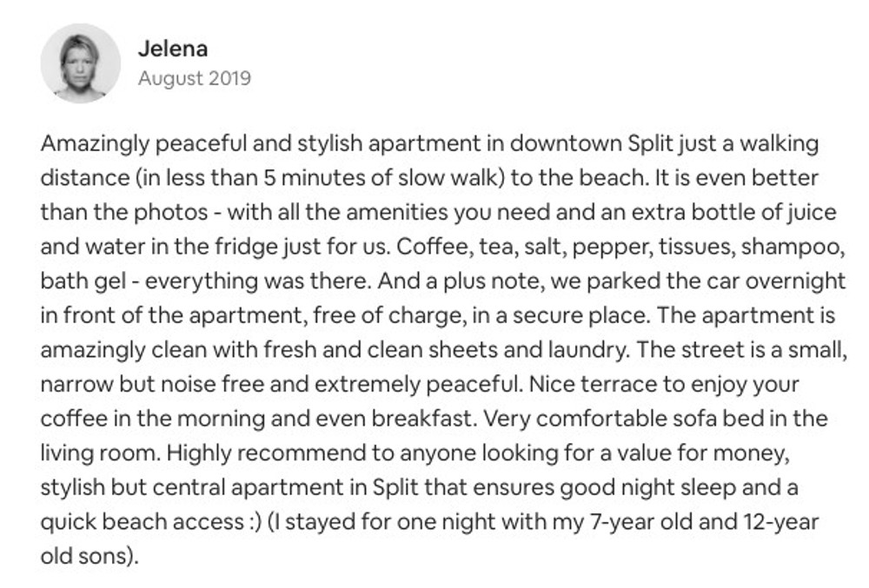Click the phrase 'bath gel' in the review

83,281
